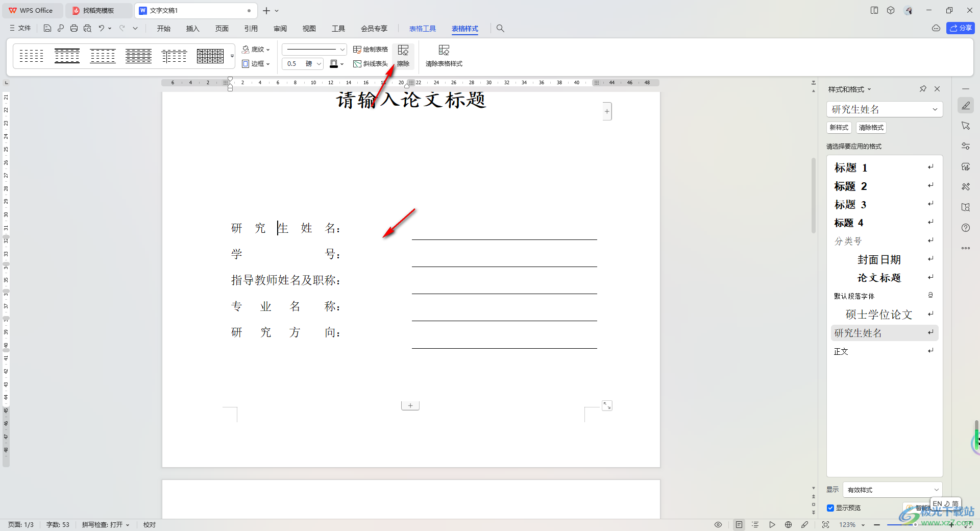Apply the 封面日期 style
980x531 pixels.
point(884,259)
